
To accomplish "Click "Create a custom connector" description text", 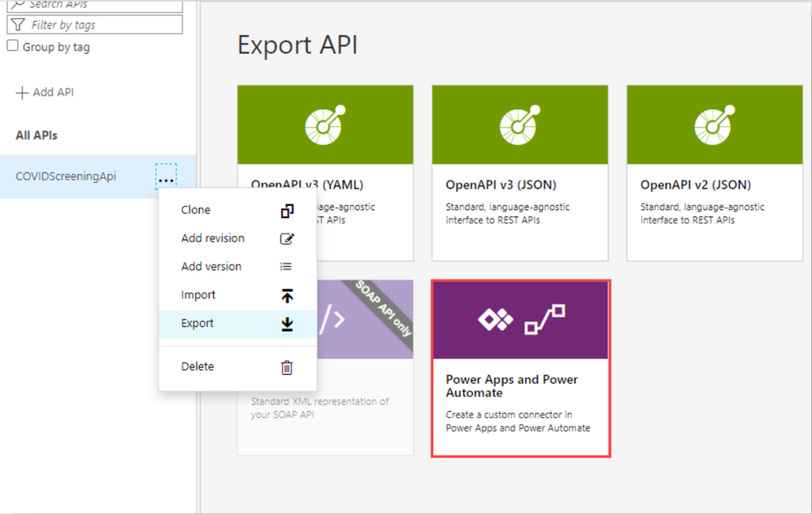I will coord(518,421).
